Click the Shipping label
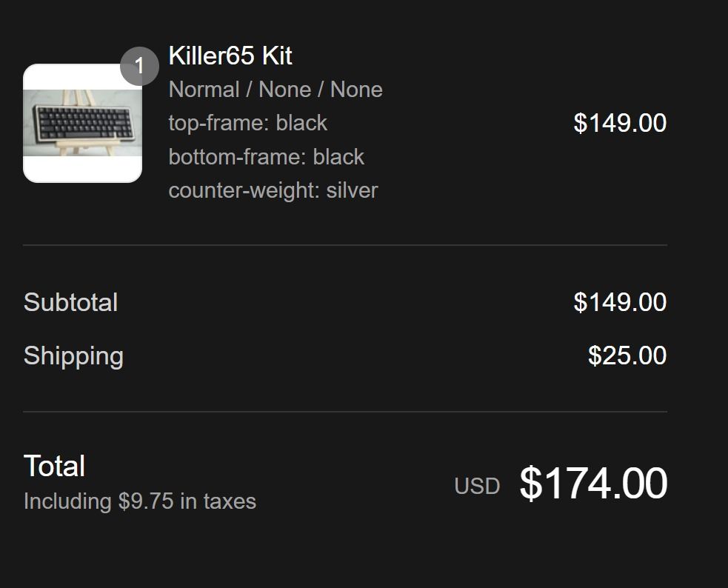Viewport: 728px width, 588px height. [x=73, y=355]
